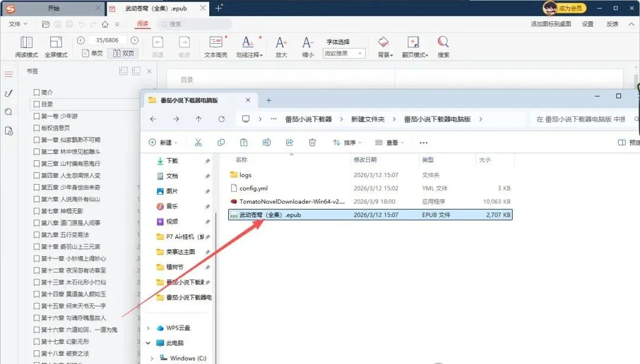Open the See more ellipsis menu
Screen dimensions: 640x364
point(424,143)
